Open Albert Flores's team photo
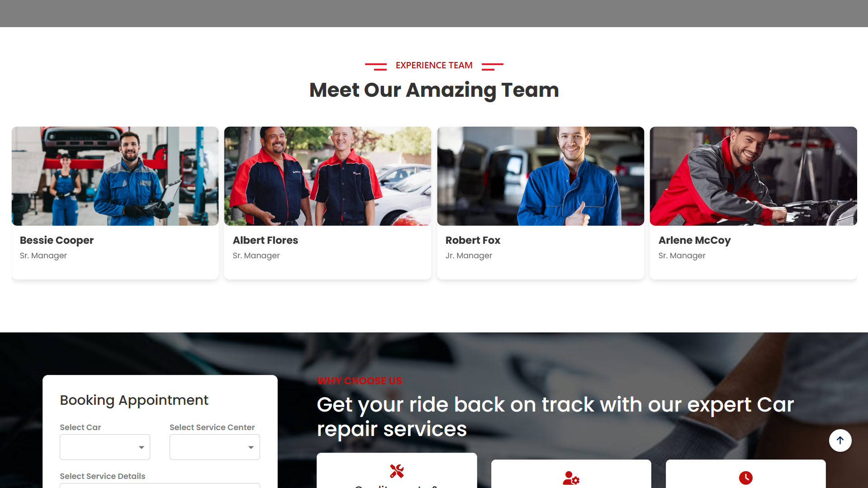The image size is (868, 488). pos(327,176)
